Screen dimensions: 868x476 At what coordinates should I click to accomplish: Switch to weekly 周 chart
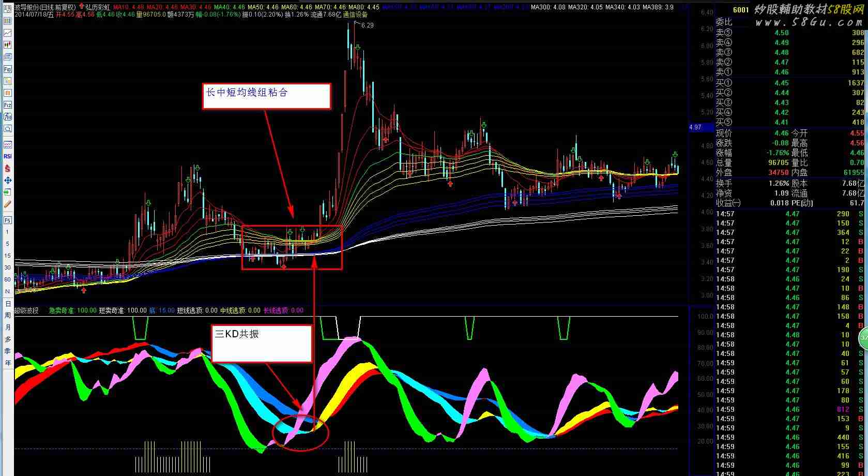coord(8,316)
